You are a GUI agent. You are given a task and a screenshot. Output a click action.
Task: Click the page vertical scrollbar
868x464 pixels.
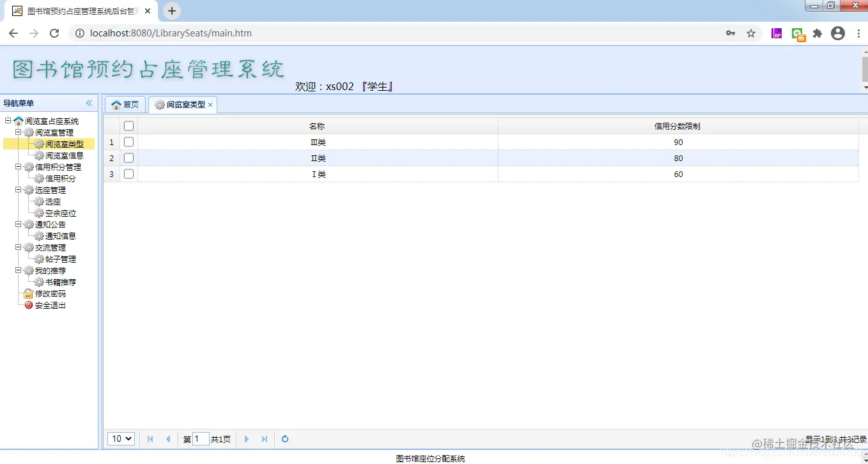point(865,68)
